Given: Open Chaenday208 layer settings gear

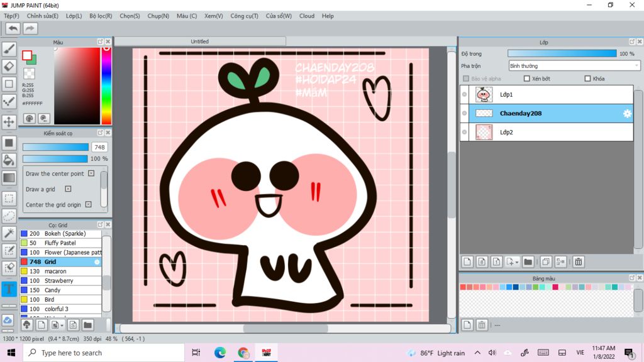Looking at the screenshot, I should (627, 114).
